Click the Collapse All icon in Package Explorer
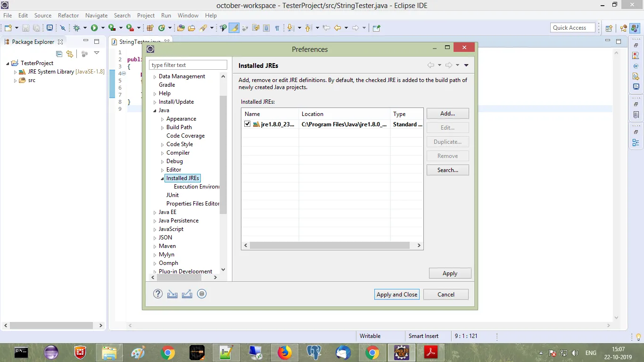The width and height of the screenshot is (644, 362). 59,54
